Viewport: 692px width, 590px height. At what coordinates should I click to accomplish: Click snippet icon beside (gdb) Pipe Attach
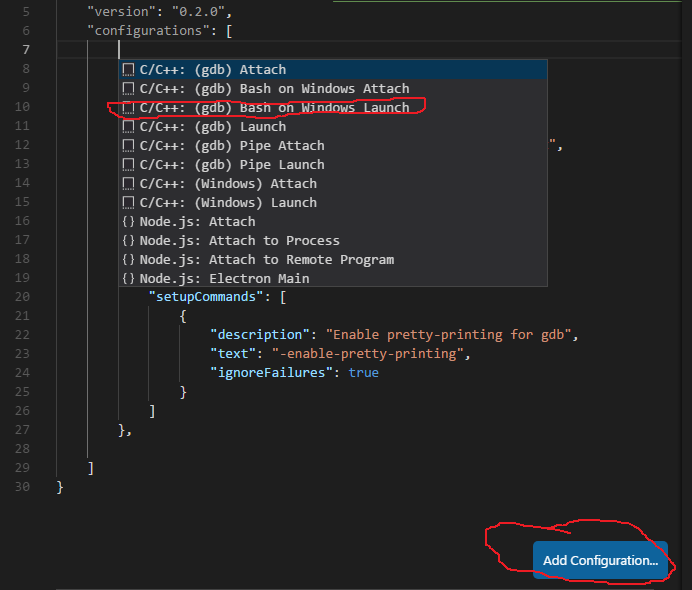pyautogui.click(x=128, y=146)
